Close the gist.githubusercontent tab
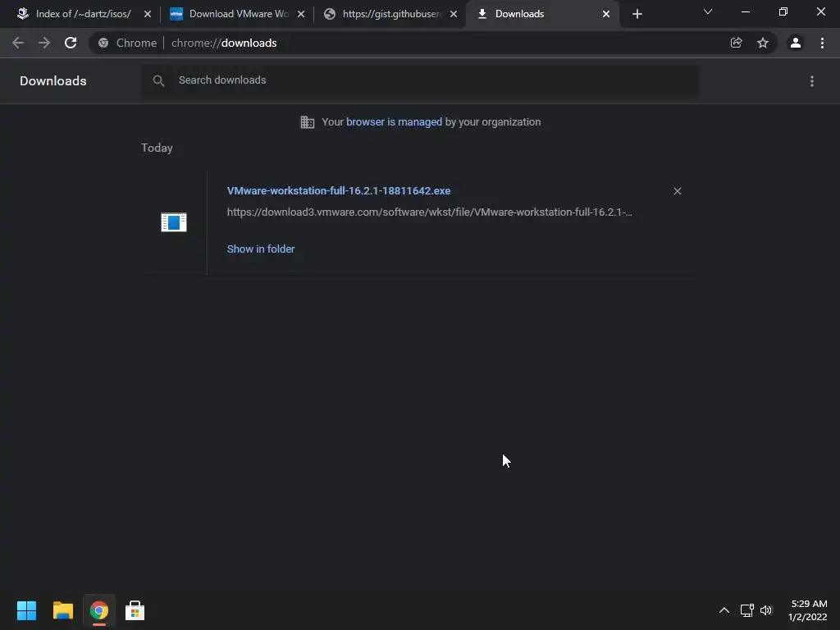The image size is (840, 630). (x=454, y=14)
